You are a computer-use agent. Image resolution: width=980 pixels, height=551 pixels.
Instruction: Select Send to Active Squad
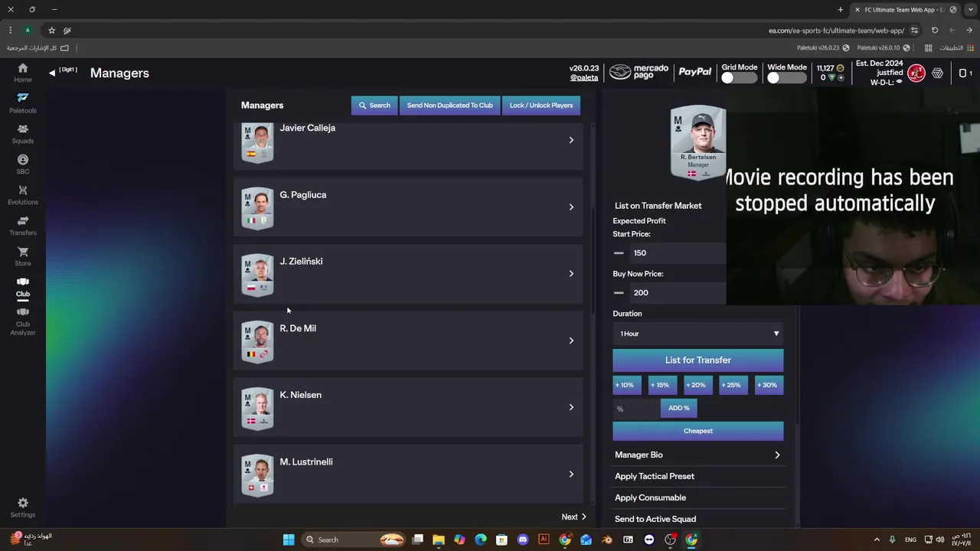pos(698,519)
